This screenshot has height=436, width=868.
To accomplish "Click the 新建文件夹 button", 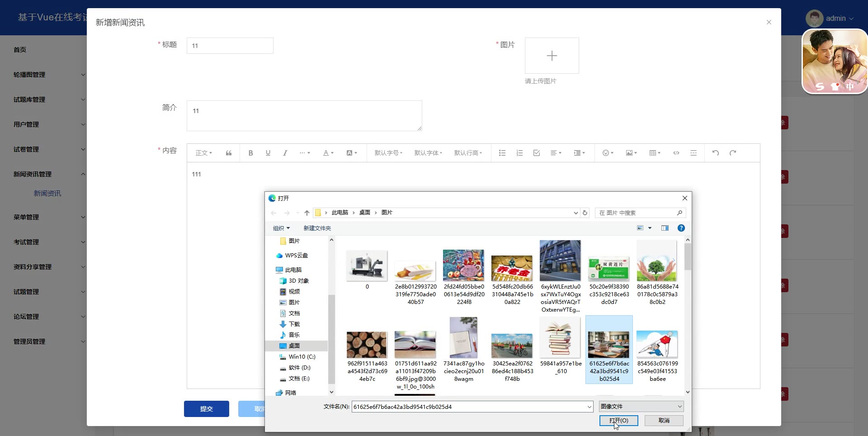I will tap(317, 228).
